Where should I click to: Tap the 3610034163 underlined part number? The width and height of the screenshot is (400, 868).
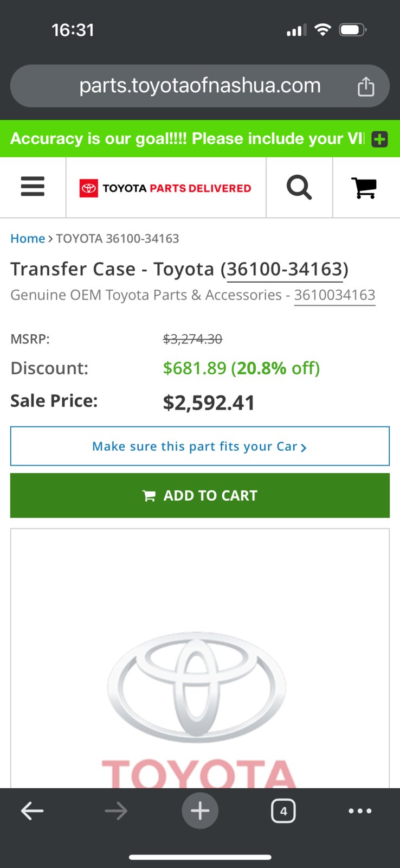(335, 295)
